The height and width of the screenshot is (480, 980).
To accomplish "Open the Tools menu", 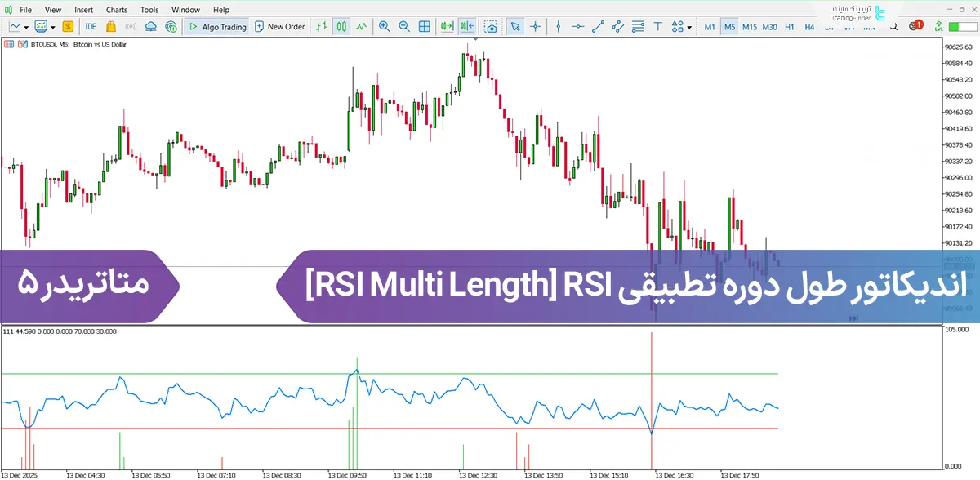I will point(149,10).
